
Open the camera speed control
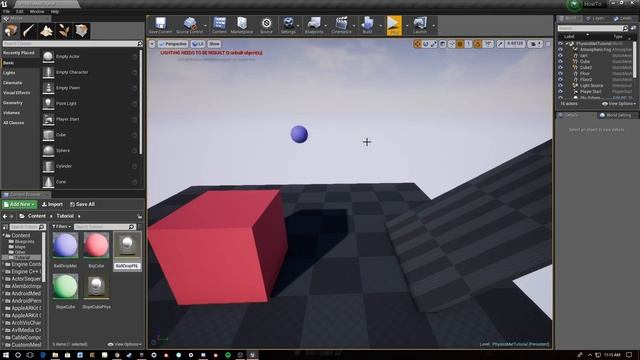(535, 44)
